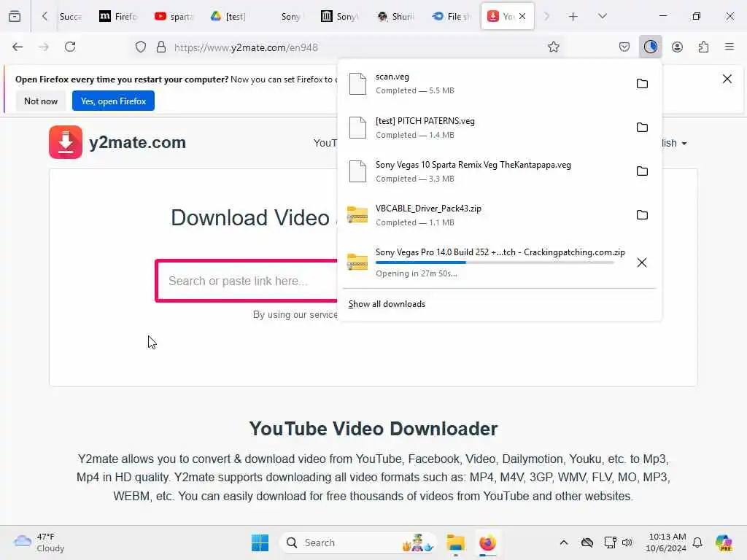This screenshot has height=560, width=747.
Task: Go back to previous page
Action: point(18,47)
